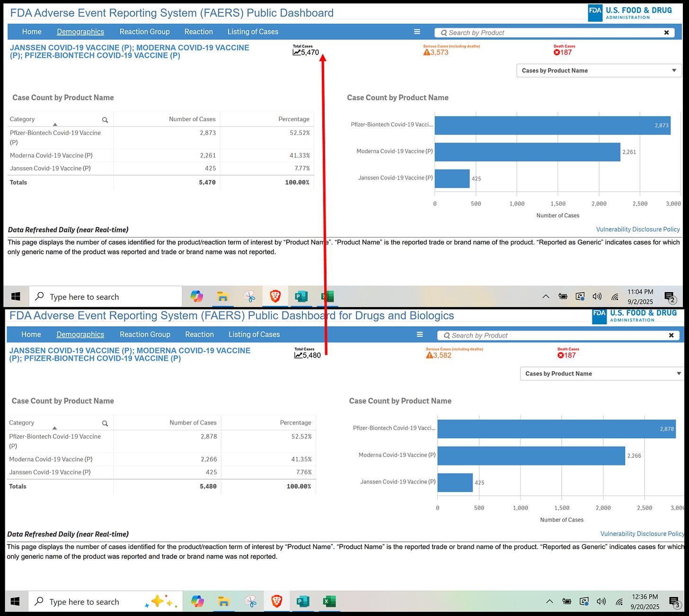Open Publisher in the upper taskbar
689x616 pixels.
[x=301, y=296]
